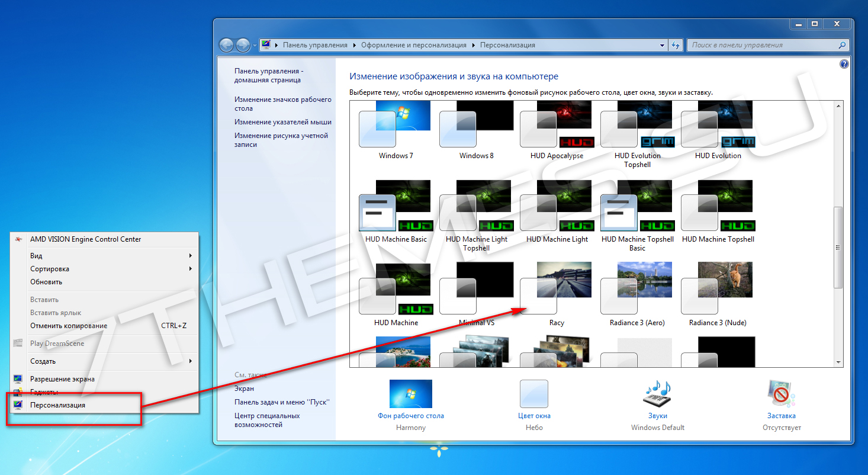
Task: Select the Windows 8 theme thumbnail
Action: click(475, 124)
